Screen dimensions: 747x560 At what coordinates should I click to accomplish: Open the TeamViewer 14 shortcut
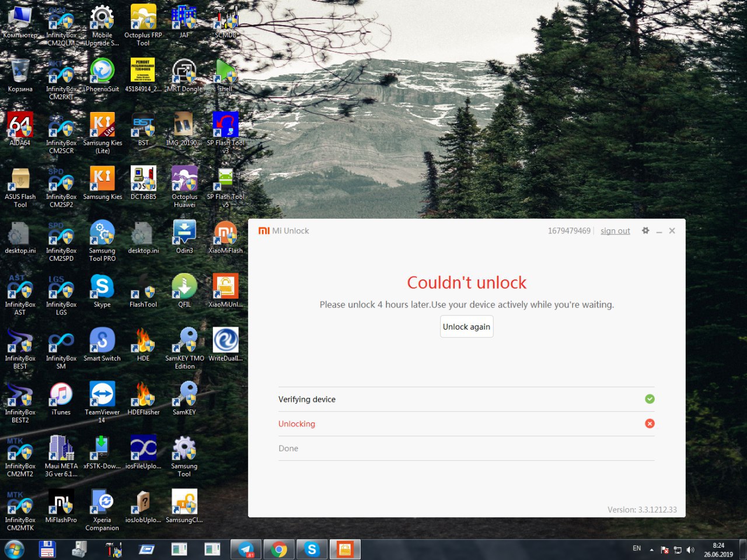point(102,402)
